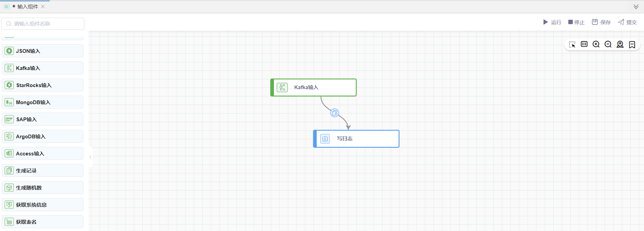Screen dimensions: 644x231
Task: Switch to the 输入组件 tab
Action: click(27, 7)
